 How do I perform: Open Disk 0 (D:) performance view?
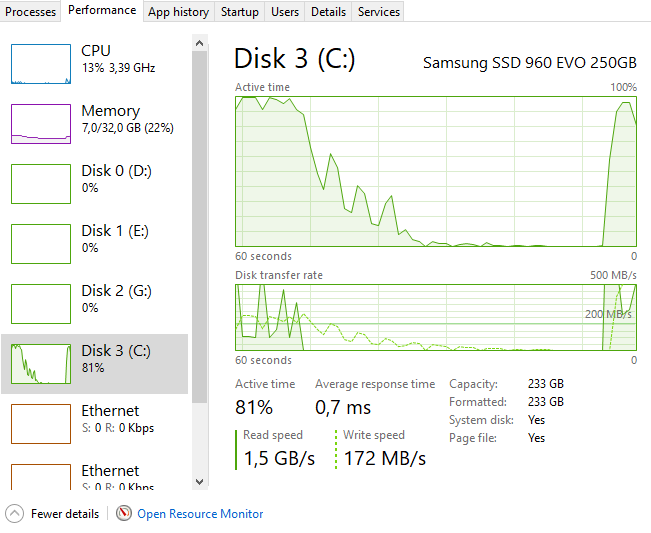pyautogui.click(x=95, y=184)
